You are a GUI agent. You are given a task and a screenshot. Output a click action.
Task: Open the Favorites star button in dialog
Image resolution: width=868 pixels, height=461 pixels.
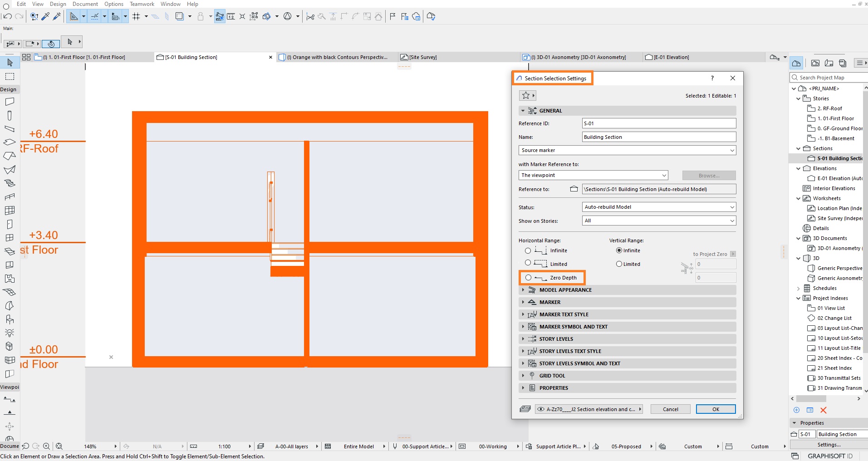click(x=528, y=95)
